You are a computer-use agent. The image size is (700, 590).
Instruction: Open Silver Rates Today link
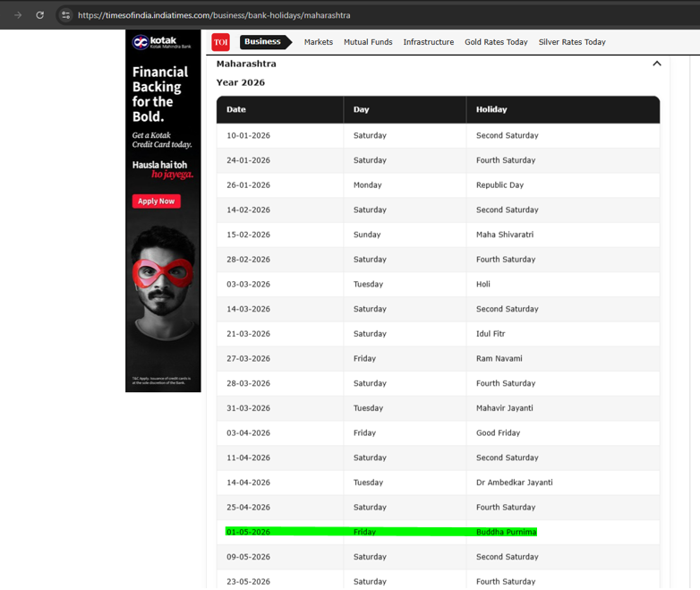(x=572, y=42)
